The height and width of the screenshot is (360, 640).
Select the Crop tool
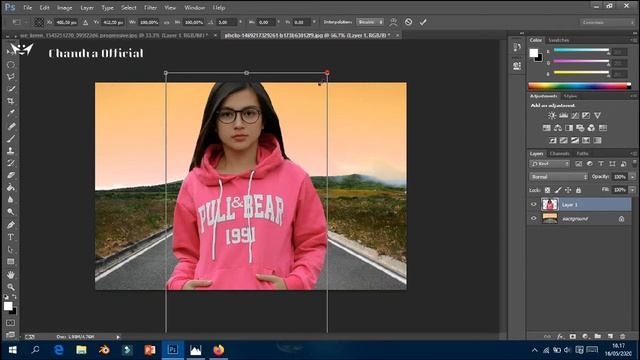(11, 101)
